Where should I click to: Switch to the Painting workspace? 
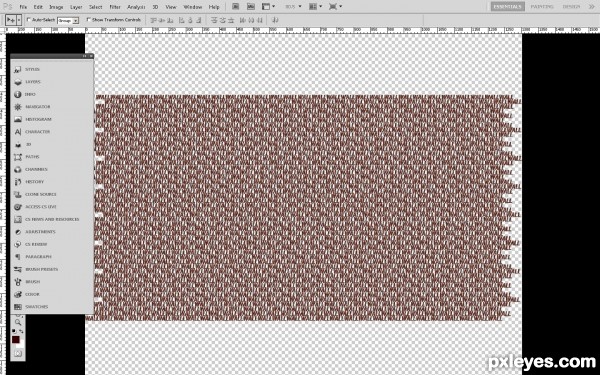[542, 7]
